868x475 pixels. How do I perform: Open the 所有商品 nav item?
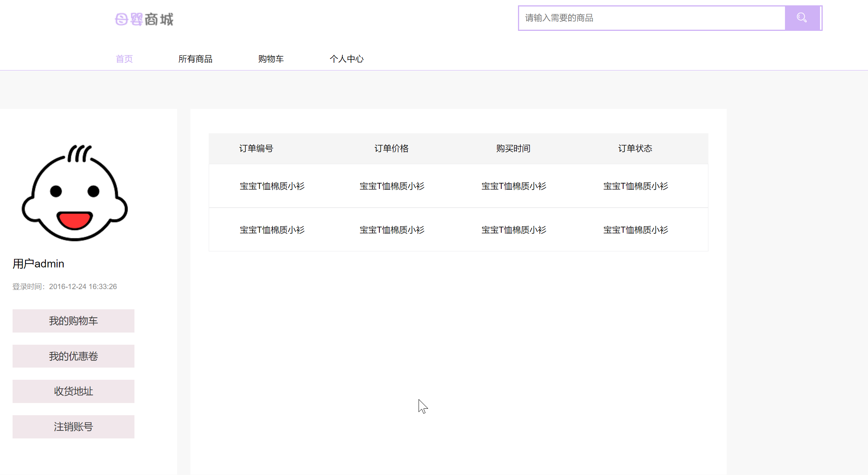click(195, 59)
